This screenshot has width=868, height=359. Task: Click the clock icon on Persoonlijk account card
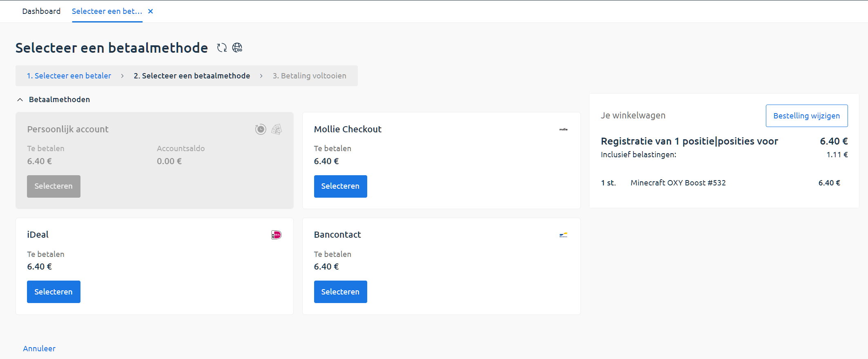[x=261, y=129]
